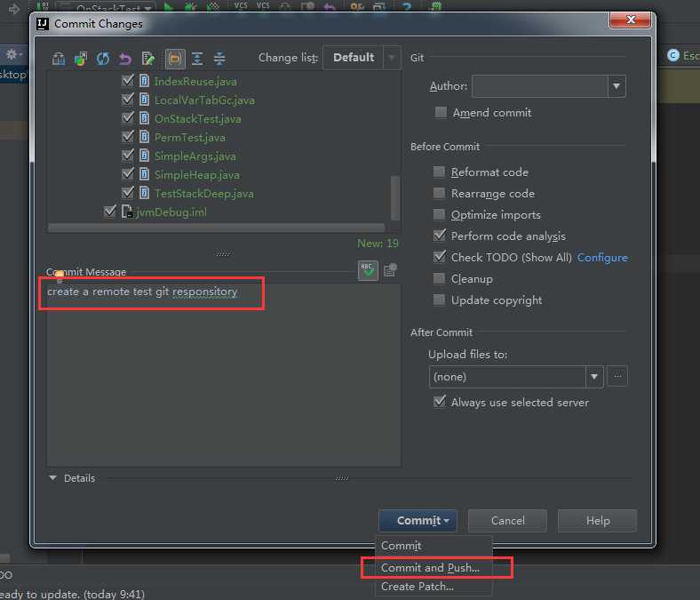Select the SimpleArgs.java file name
The image size is (700, 600).
[x=195, y=156]
